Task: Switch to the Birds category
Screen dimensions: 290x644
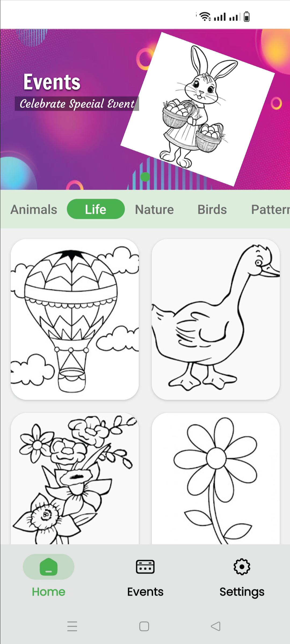Action: (212, 209)
